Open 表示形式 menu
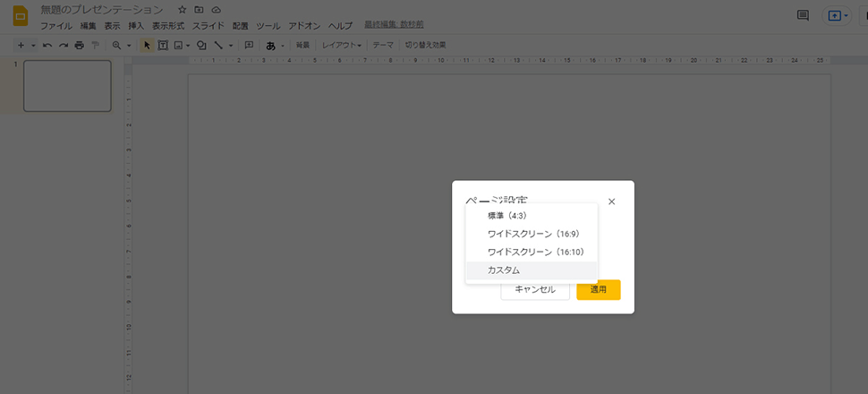868x394 pixels. point(168,25)
